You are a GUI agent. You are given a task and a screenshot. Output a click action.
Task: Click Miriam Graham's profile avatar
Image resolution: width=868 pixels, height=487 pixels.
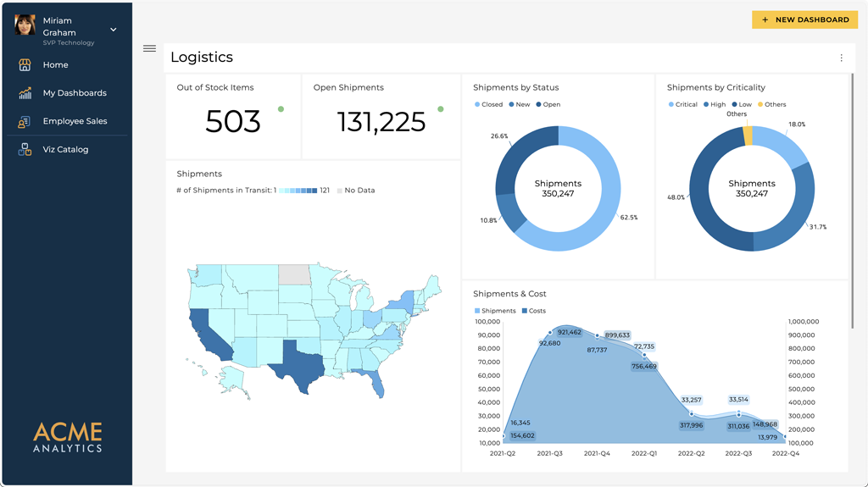pyautogui.click(x=25, y=25)
